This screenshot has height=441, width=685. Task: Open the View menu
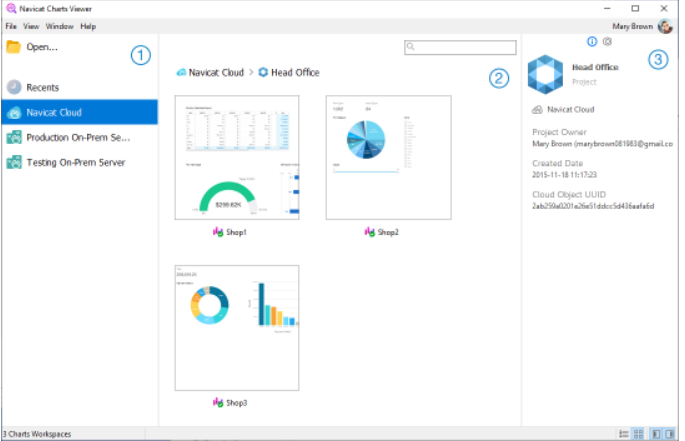coord(31,26)
